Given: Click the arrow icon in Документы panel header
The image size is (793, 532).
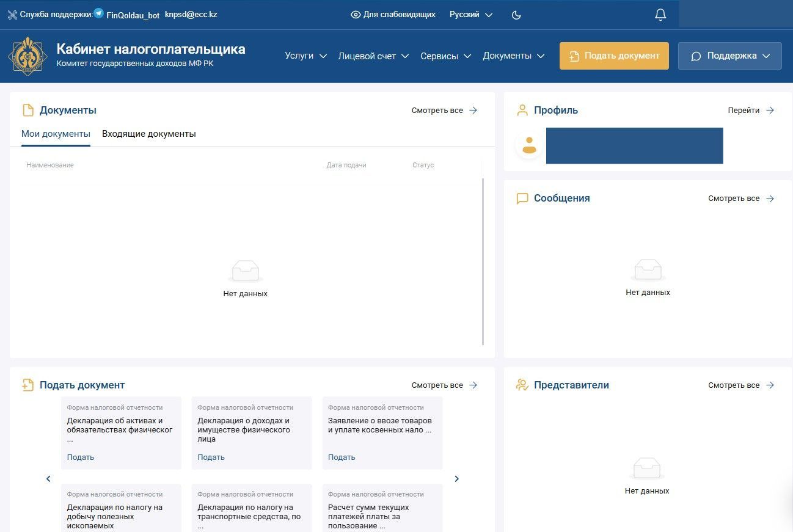Looking at the screenshot, I should point(473,111).
